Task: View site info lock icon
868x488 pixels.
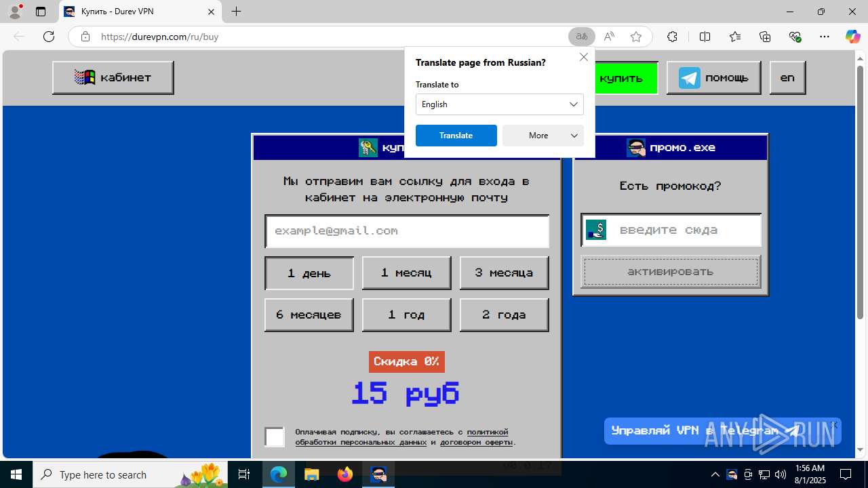Action: [85, 37]
